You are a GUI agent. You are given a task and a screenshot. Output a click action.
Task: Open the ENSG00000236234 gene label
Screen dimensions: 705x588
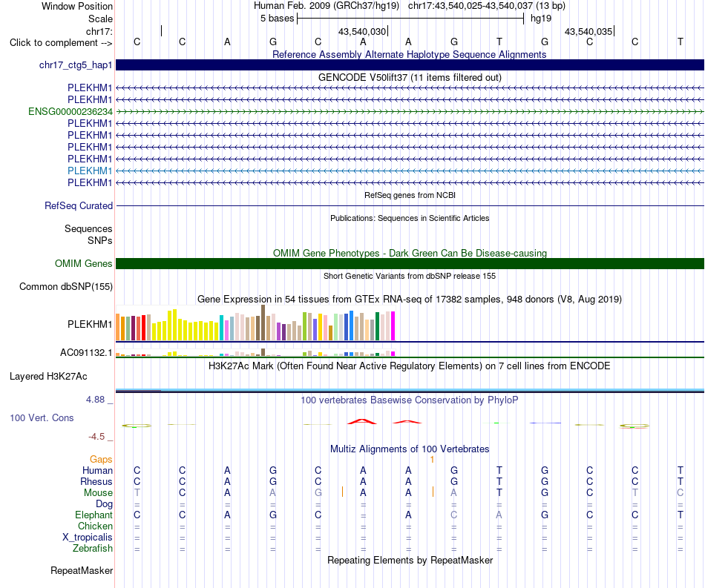point(70,111)
